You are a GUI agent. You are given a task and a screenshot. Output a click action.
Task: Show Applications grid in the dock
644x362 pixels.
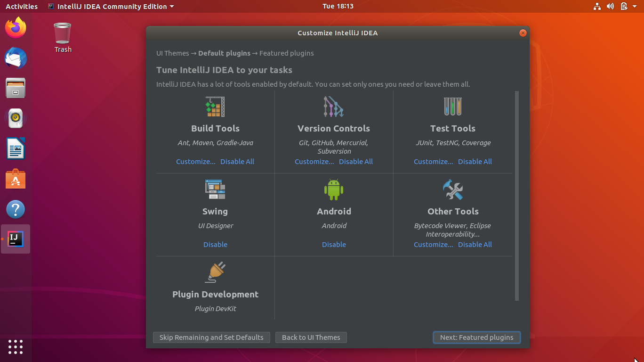[16, 346]
